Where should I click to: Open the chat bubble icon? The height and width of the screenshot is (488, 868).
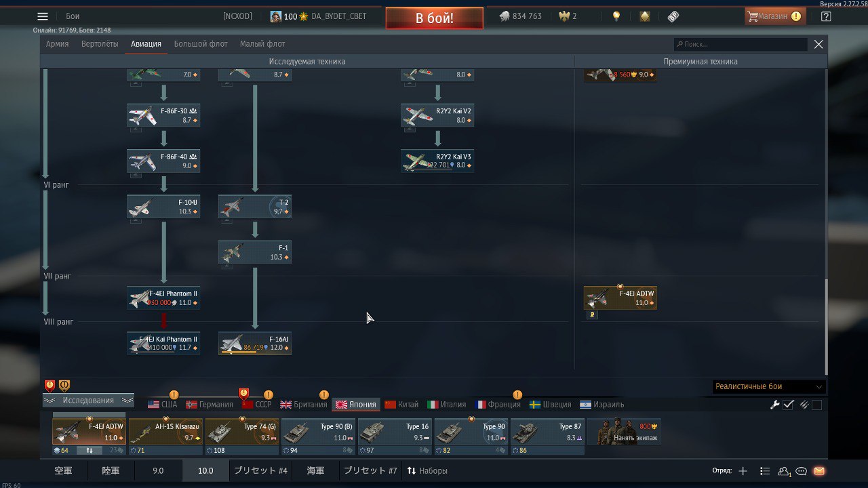802,471
